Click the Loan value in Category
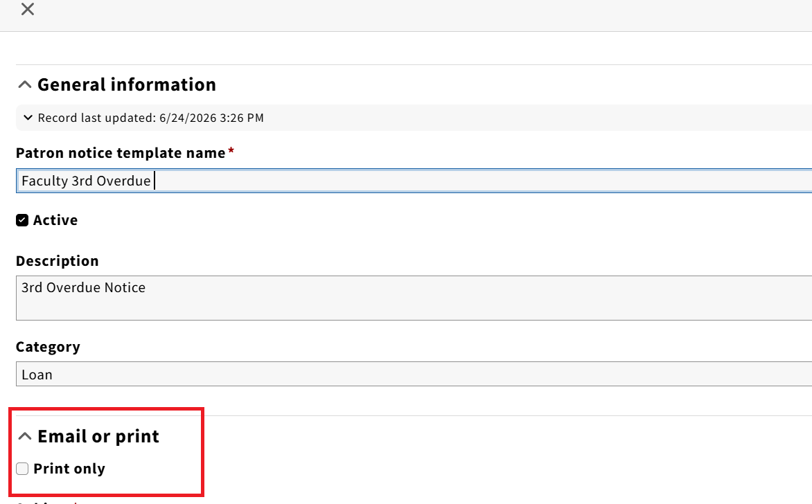The height and width of the screenshot is (504, 812). click(x=37, y=375)
